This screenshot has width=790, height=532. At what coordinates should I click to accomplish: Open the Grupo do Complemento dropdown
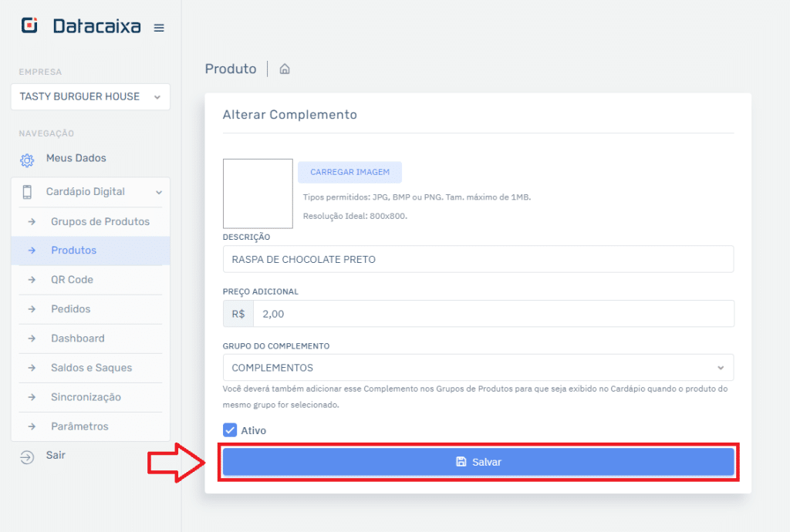(x=478, y=368)
